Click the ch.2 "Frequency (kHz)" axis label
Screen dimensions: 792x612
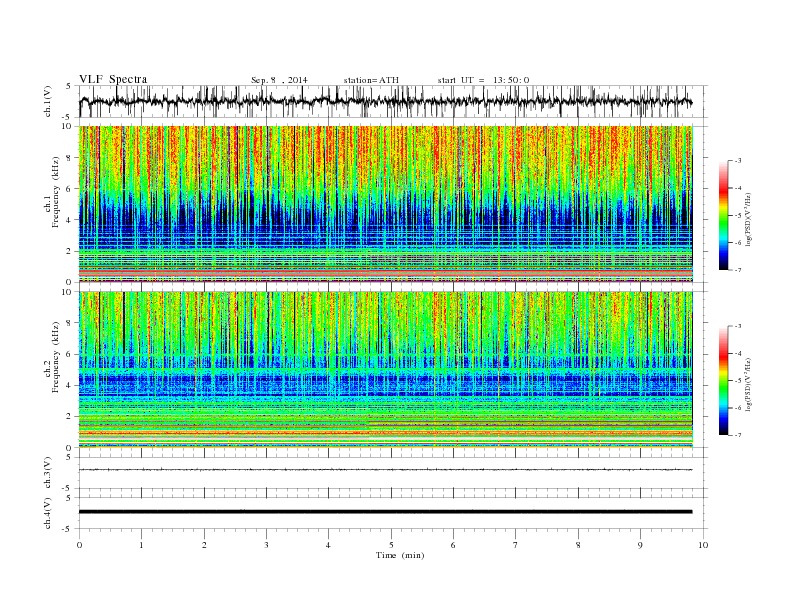tap(56, 356)
